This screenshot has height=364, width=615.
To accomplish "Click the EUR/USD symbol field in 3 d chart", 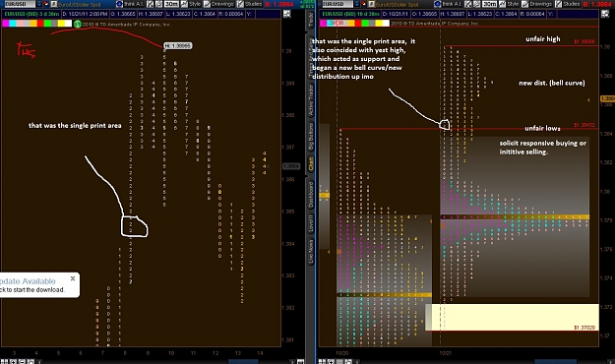I will coord(20,4).
